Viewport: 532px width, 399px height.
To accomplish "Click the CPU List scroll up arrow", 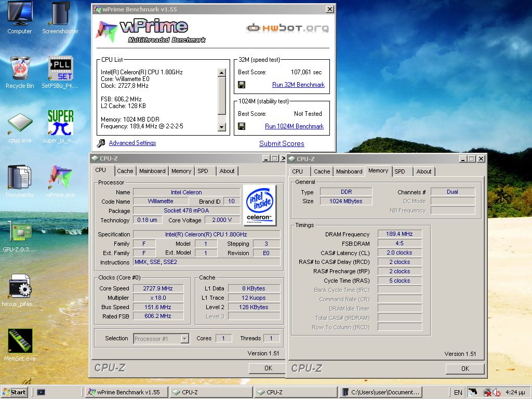I will 221,73.
